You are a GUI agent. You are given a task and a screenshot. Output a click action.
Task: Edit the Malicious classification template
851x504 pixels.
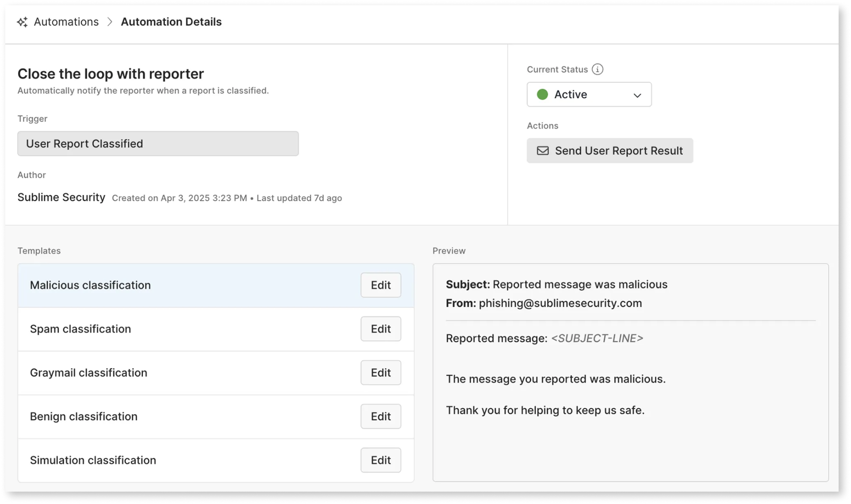(x=380, y=285)
